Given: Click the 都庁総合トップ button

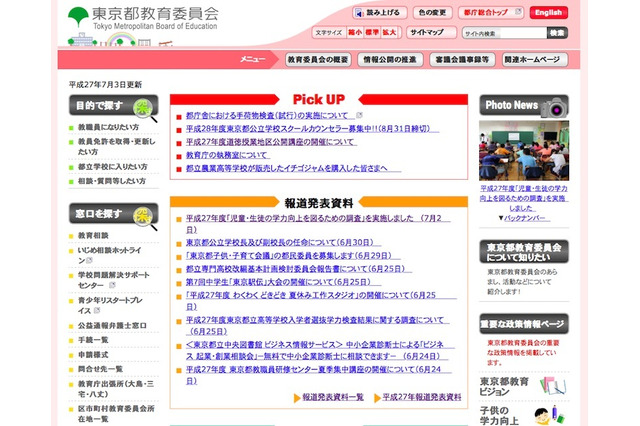Looking at the screenshot, I should 491,13.
